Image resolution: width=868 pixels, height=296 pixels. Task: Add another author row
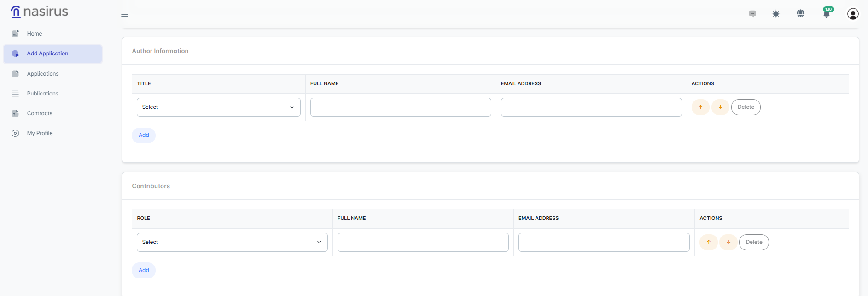144,135
